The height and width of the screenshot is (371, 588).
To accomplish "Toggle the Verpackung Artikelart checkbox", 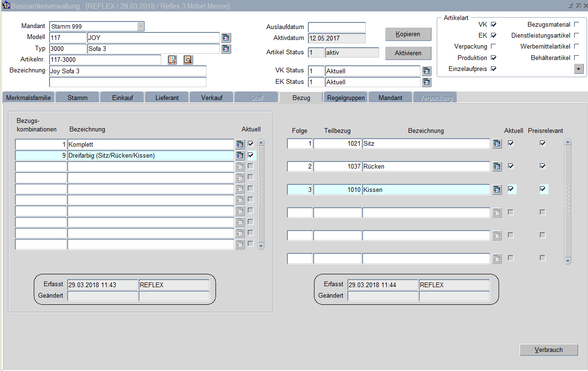I will [493, 46].
